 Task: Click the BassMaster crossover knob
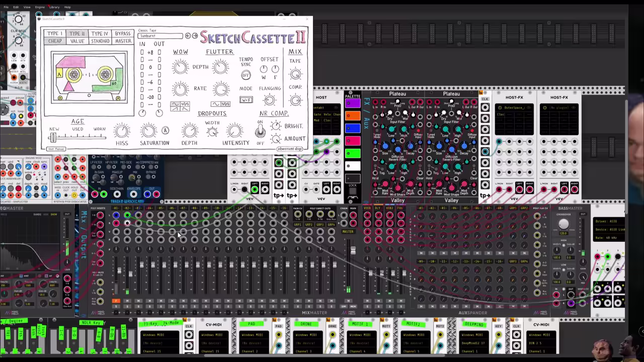(x=563, y=224)
